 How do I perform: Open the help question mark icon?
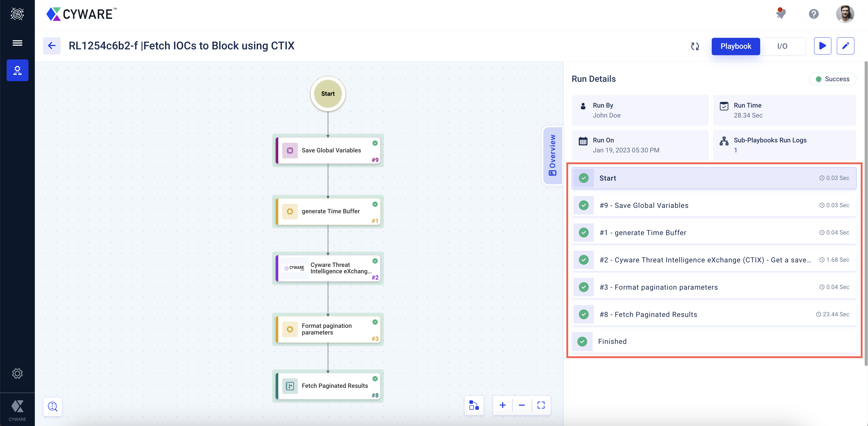coord(813,14)
